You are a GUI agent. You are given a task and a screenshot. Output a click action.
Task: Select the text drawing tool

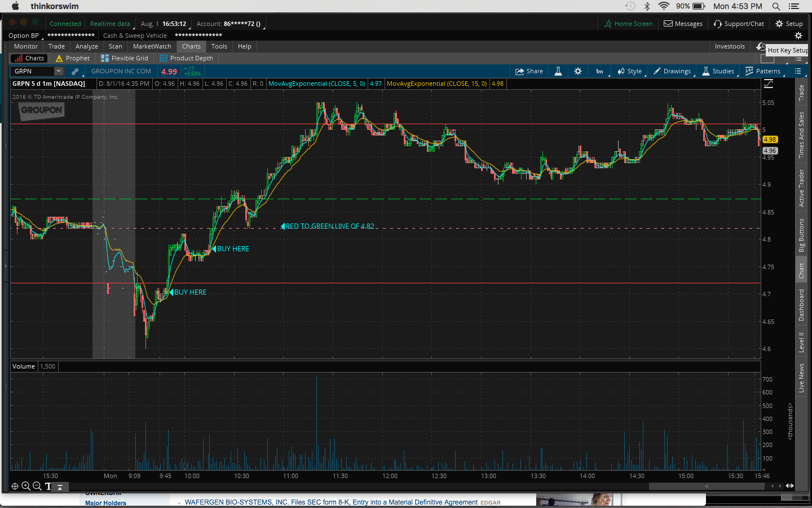point(48,486)
